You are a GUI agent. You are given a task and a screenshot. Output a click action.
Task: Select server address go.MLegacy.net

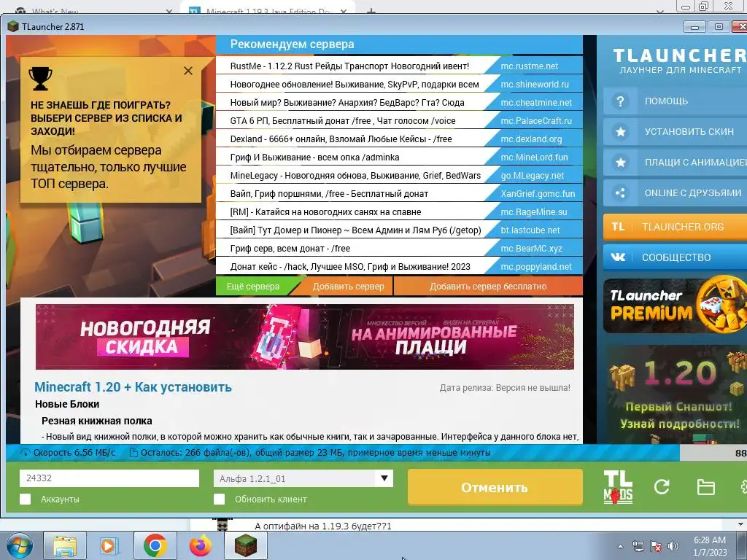532,176
